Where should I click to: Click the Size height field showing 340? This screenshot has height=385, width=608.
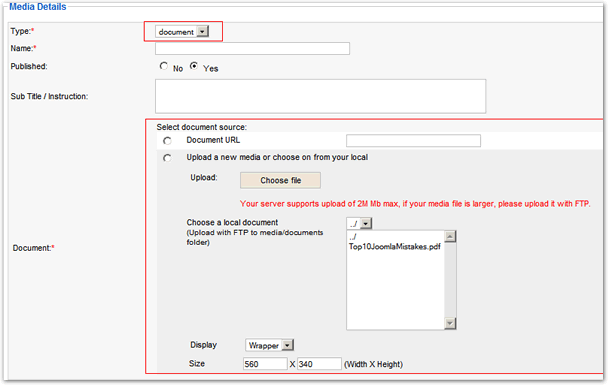point(319,364)
